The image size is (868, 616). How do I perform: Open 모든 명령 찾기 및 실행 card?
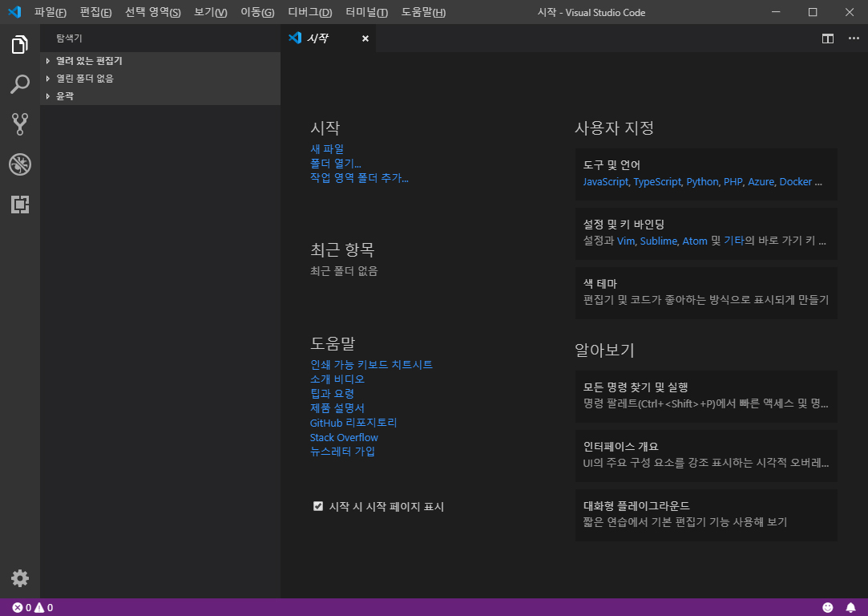[x=706, y=397]
